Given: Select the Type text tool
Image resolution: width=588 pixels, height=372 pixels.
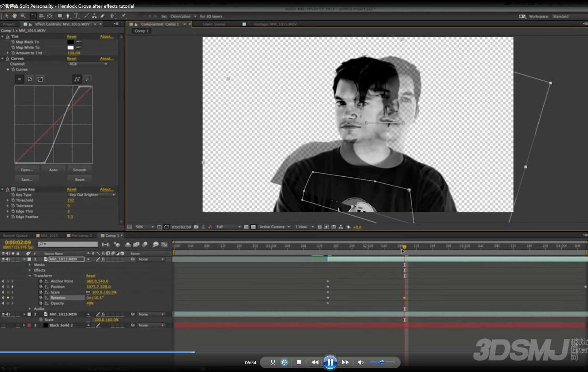Looking at the screenshot, I should click(76, 16).
